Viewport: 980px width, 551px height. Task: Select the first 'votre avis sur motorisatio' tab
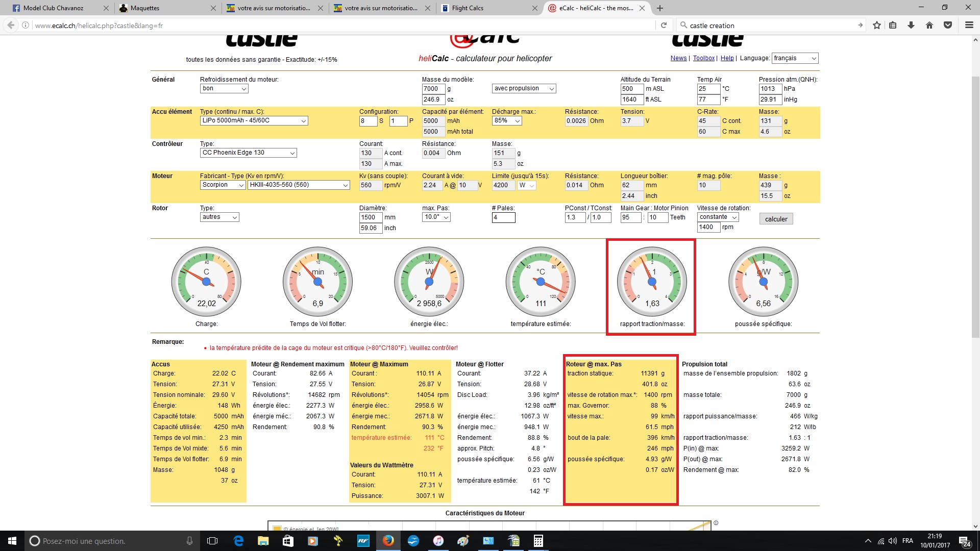pos(274,8)
